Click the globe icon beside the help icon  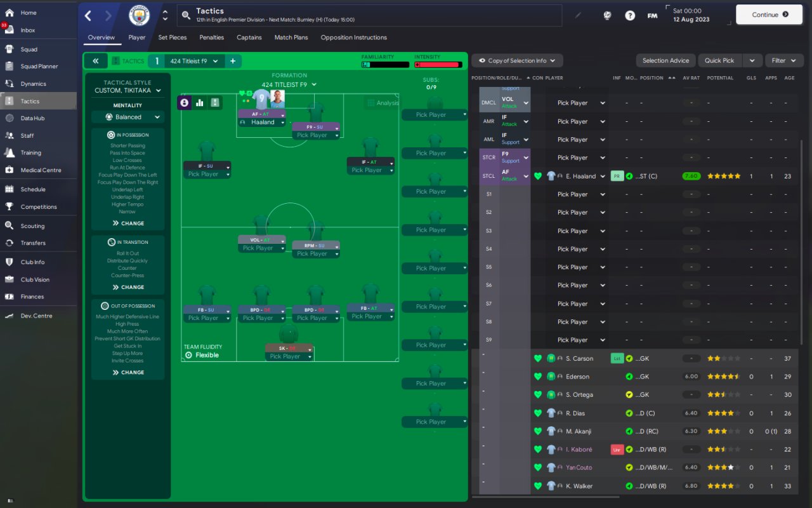click(x=607, y=15)
